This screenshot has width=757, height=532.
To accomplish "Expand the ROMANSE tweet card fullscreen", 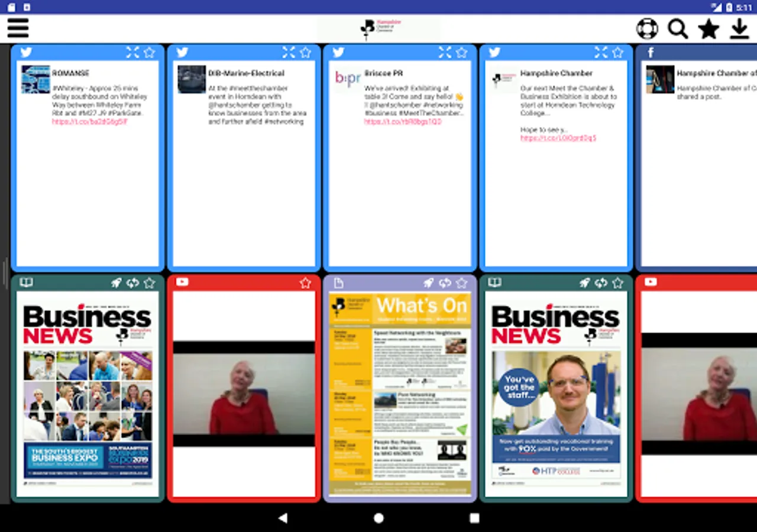I will [x=132, y=52].
